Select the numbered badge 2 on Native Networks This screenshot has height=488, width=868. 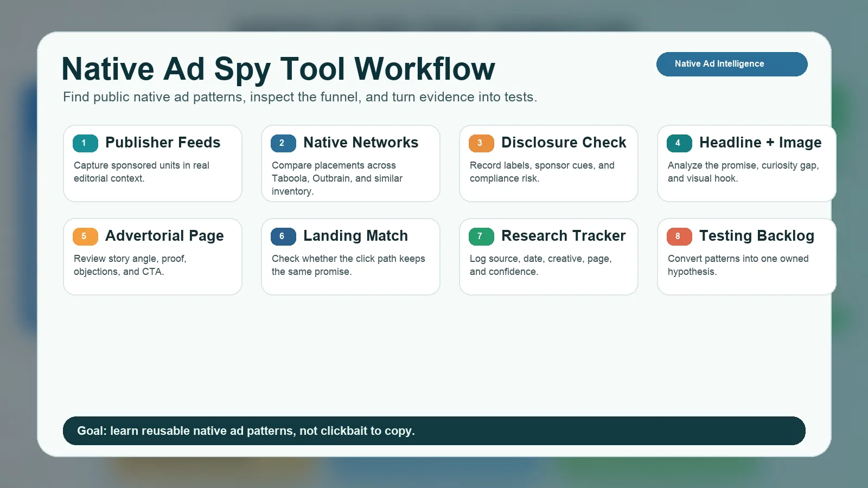point(282,143)
